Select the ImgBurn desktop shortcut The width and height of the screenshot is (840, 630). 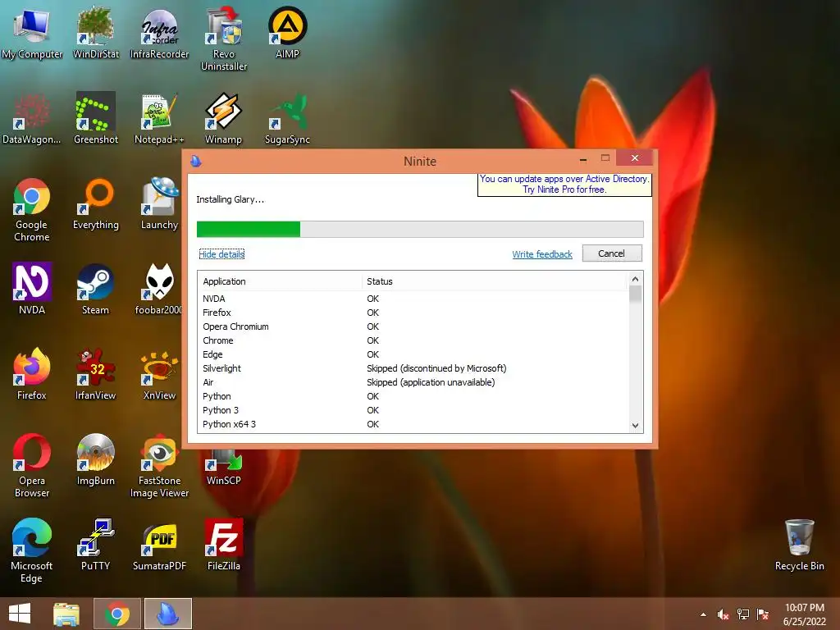(95, 459)
